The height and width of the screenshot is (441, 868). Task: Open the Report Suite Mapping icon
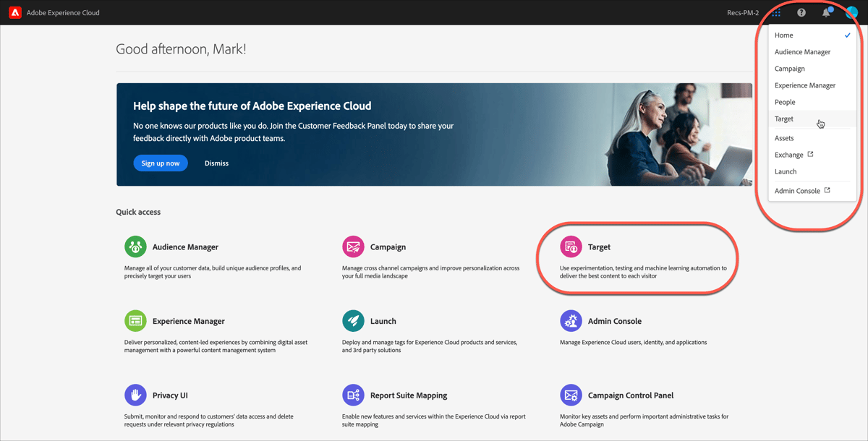point(353,395)
